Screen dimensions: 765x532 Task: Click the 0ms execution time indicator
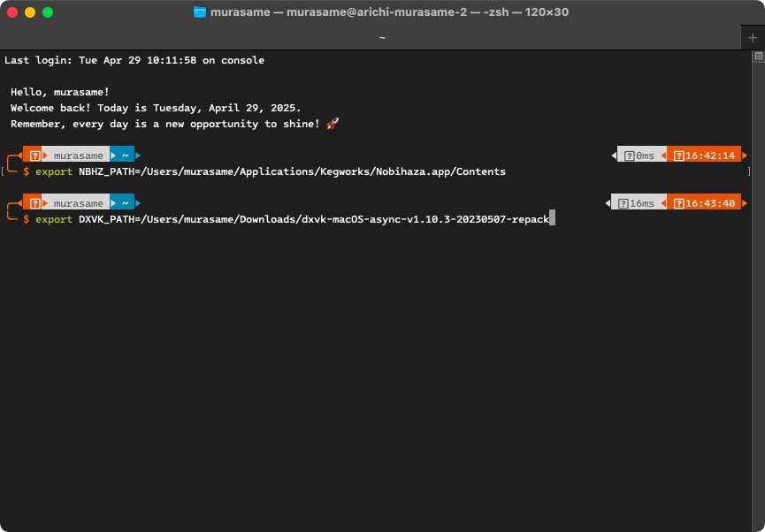coord(639,156)
